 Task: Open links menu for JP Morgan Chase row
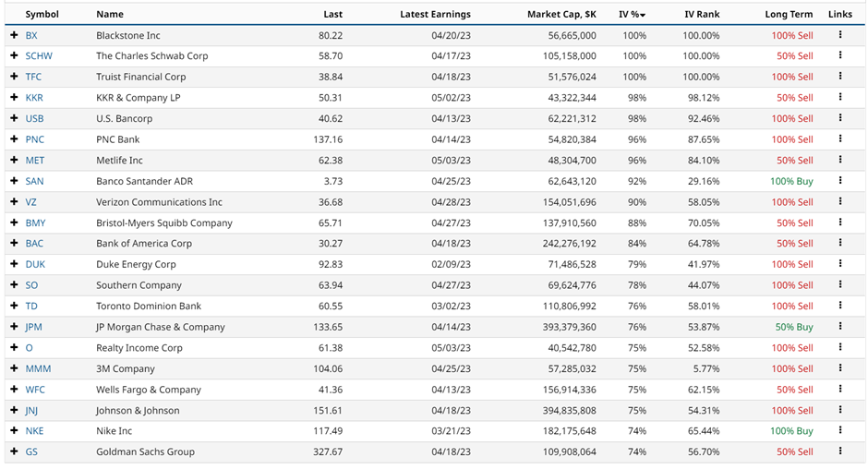coord(840,327)
